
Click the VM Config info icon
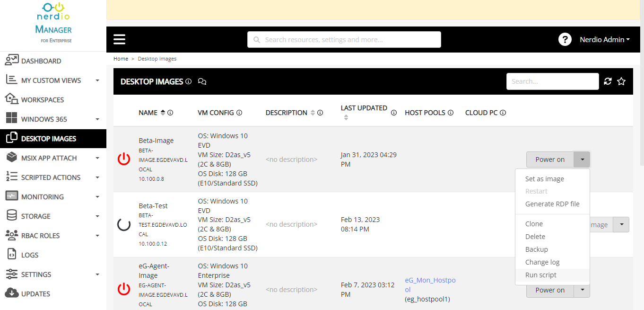click(x=239, y=113)
